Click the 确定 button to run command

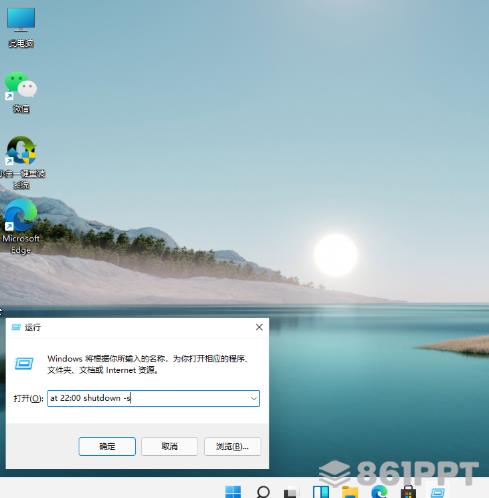107,446
